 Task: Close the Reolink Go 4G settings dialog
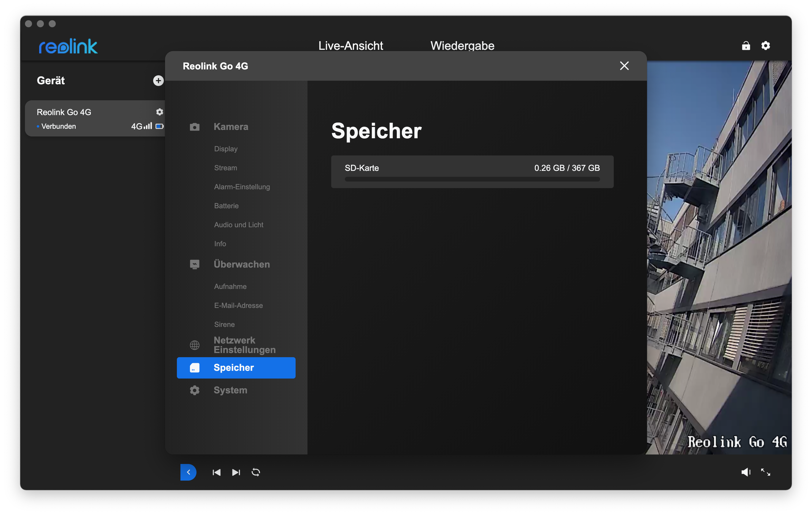click(624, 66)
